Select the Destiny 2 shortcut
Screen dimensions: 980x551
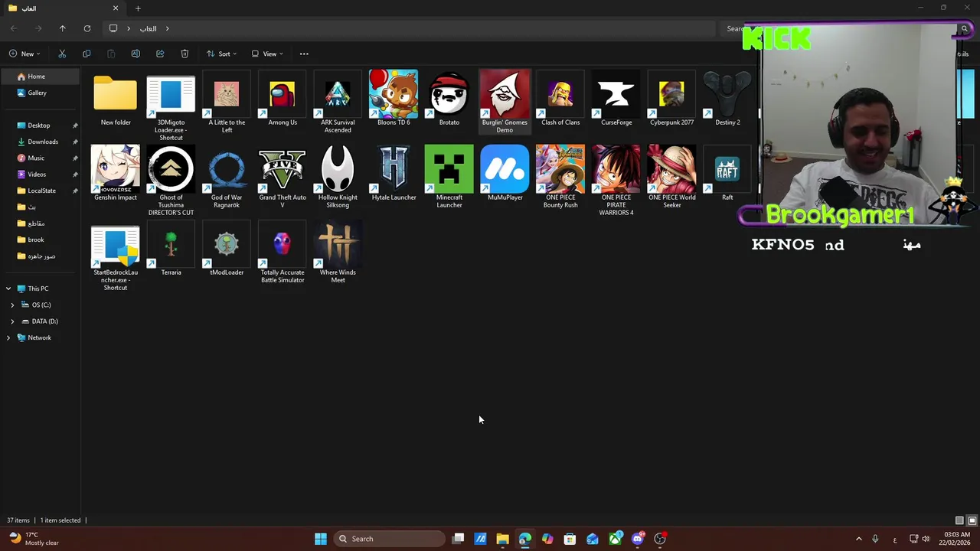coord(727,98)
